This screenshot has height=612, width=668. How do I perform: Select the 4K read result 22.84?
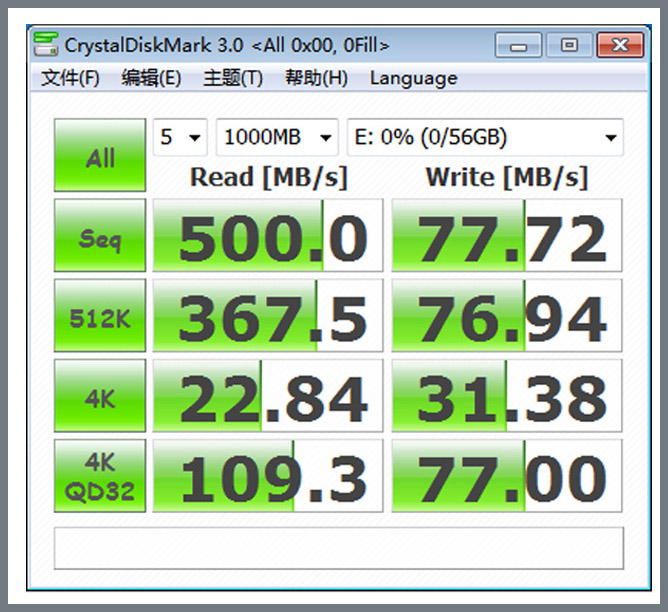(268, 396)
